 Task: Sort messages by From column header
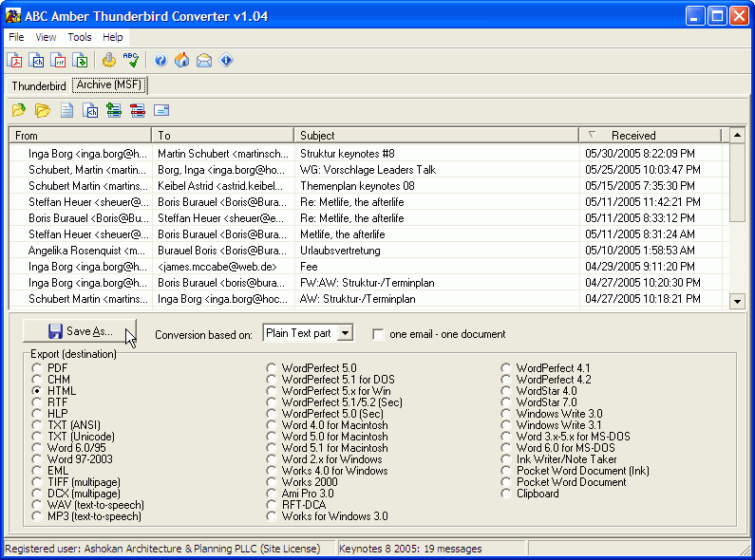click(80, 136)
